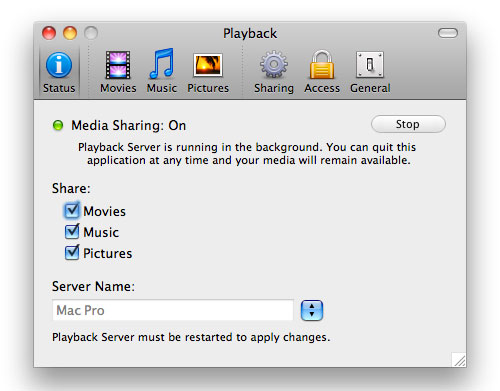Click the "Media Sharing: On" text
Image resolution: width=500 pixels, height=391 pixels.
129,126
